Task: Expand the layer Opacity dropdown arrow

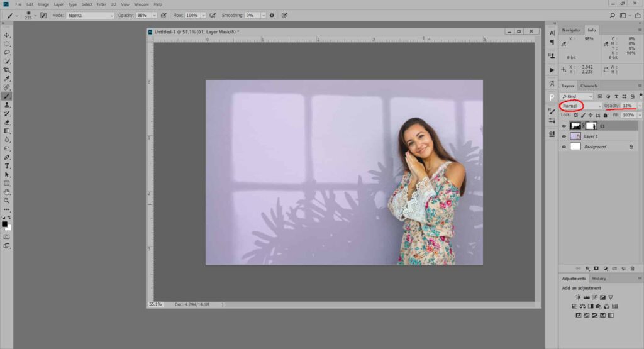Action: [x=640, y=106]
